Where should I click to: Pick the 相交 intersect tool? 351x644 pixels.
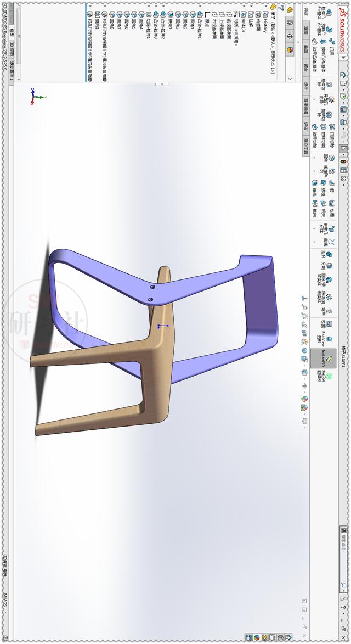(323, 208)
